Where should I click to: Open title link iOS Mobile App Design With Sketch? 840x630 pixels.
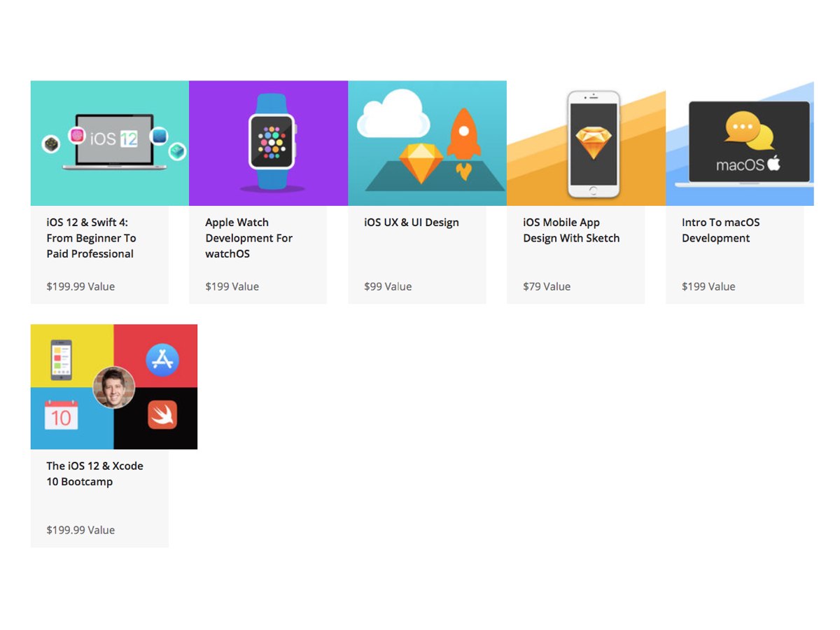[571, 230]
